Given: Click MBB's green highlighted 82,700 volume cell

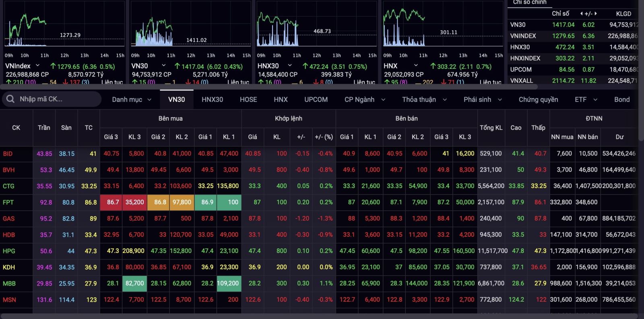Looking at the screenshot, I should [134, 284].
